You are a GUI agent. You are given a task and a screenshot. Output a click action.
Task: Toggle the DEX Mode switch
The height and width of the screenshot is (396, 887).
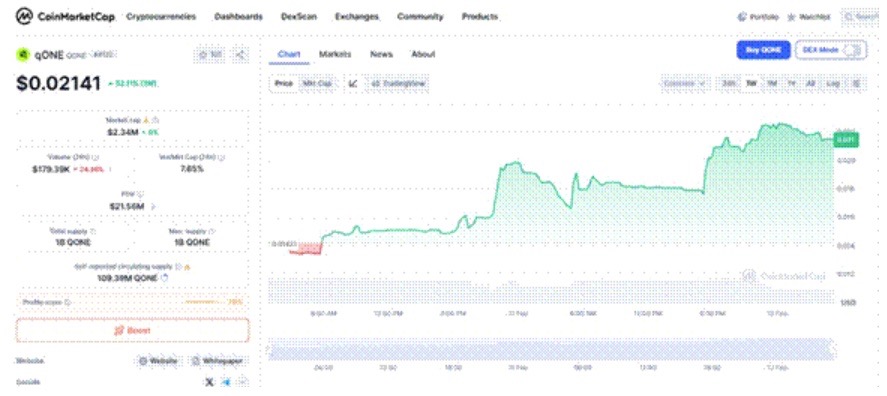[x=853, y=50]
